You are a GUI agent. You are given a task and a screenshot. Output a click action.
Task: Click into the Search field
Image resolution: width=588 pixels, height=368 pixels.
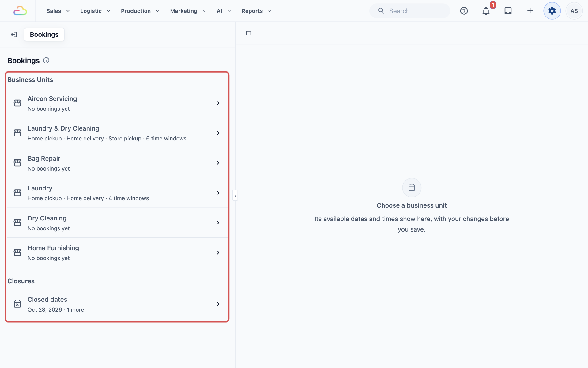tap(410, 11)
